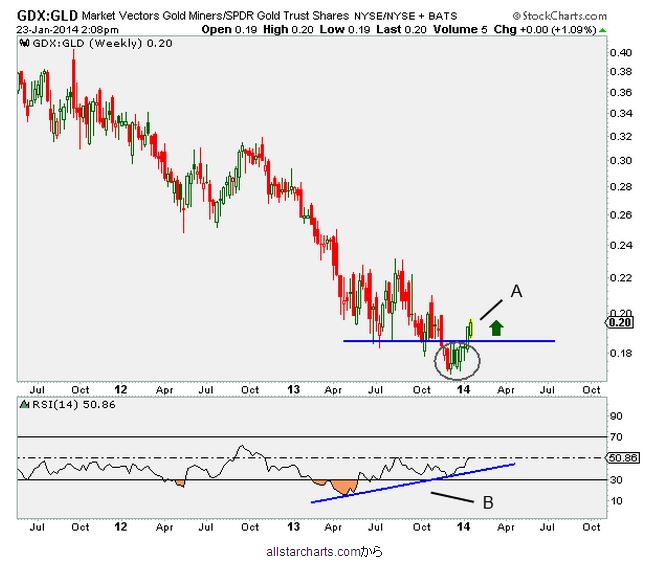
Task: Click the 0.26 price axis label
Action: point(621,215)
